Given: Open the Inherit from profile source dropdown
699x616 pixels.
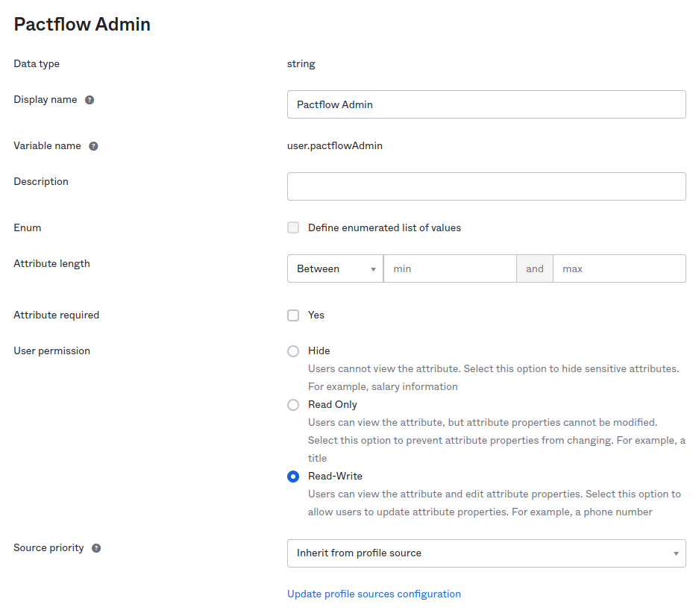Looking at the screenshot, I should point(486,553).
